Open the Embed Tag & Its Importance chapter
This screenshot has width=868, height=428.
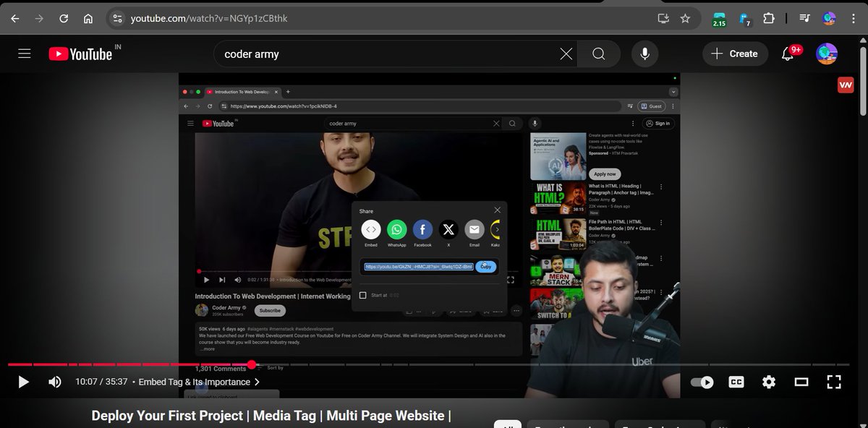[x=199, y=382]
